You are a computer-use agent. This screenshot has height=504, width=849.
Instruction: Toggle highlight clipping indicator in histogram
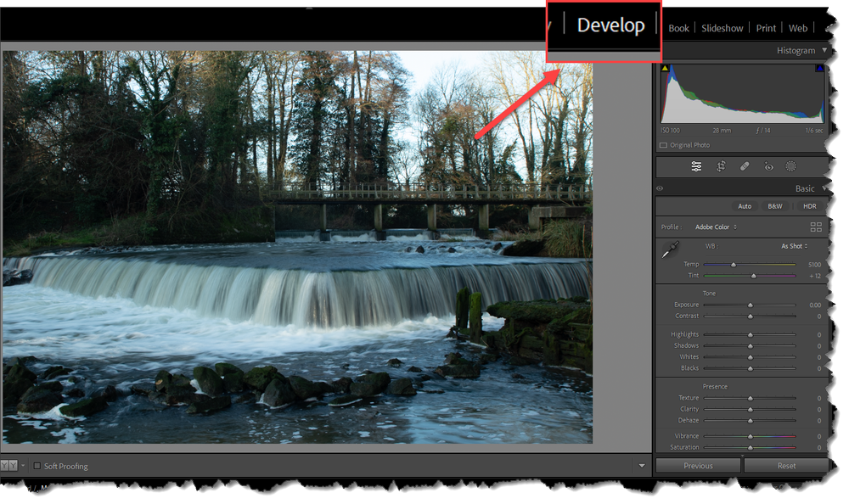click(820, 68)
